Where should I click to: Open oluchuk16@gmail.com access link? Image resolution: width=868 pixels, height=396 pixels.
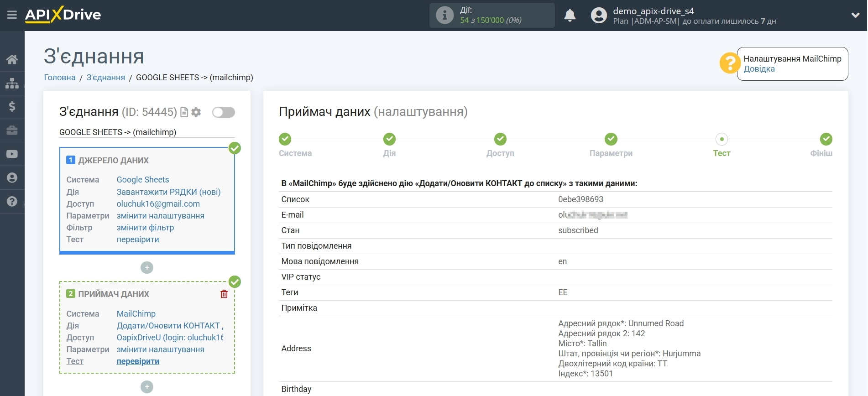158,204
